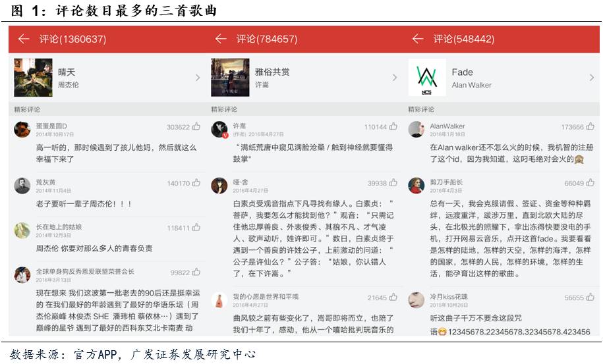603x364 pixels.
Task: Select the artist name Alan Walker
Action: (x=471, y=85)
